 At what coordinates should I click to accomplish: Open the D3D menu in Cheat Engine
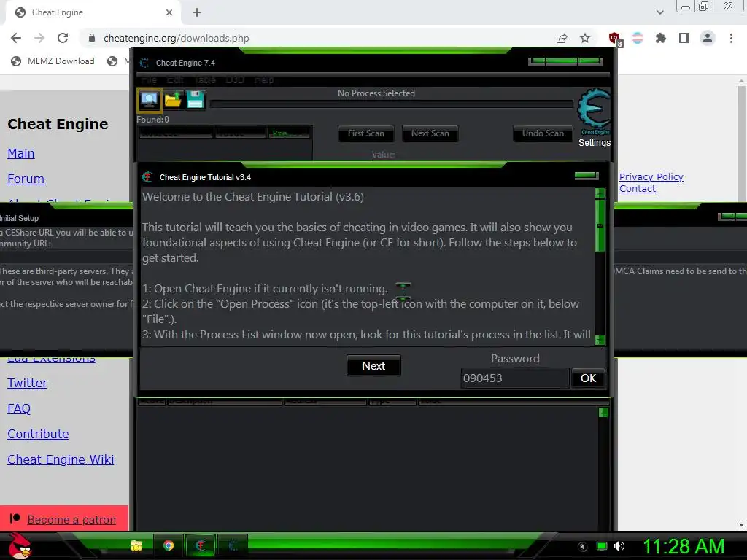pos(235,80)
